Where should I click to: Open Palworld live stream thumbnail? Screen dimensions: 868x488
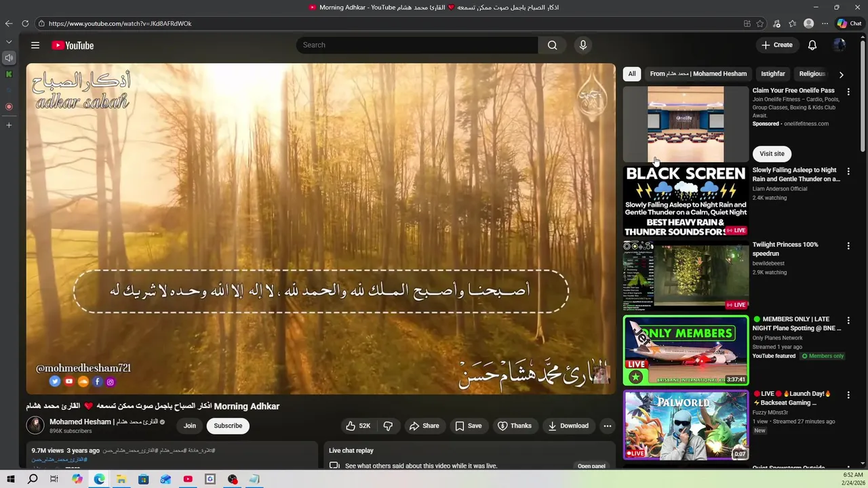(x=686, y=425)
